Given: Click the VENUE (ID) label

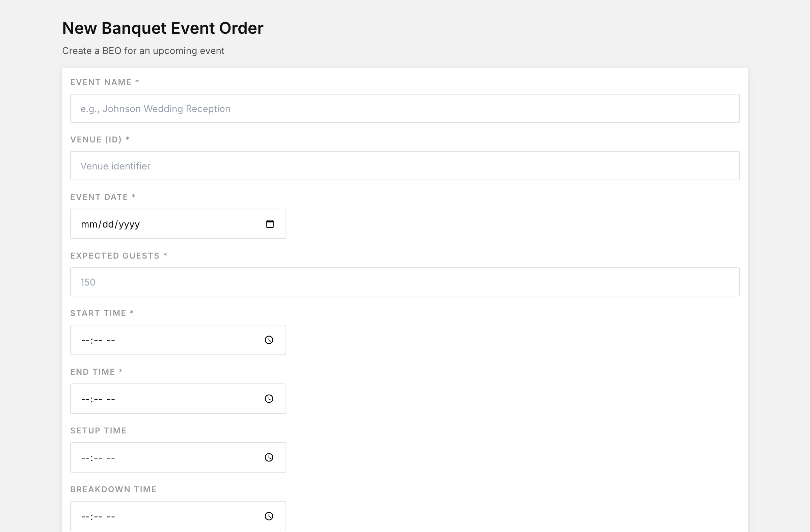Looking at the screenshot, I should click(x=100, y=139).
